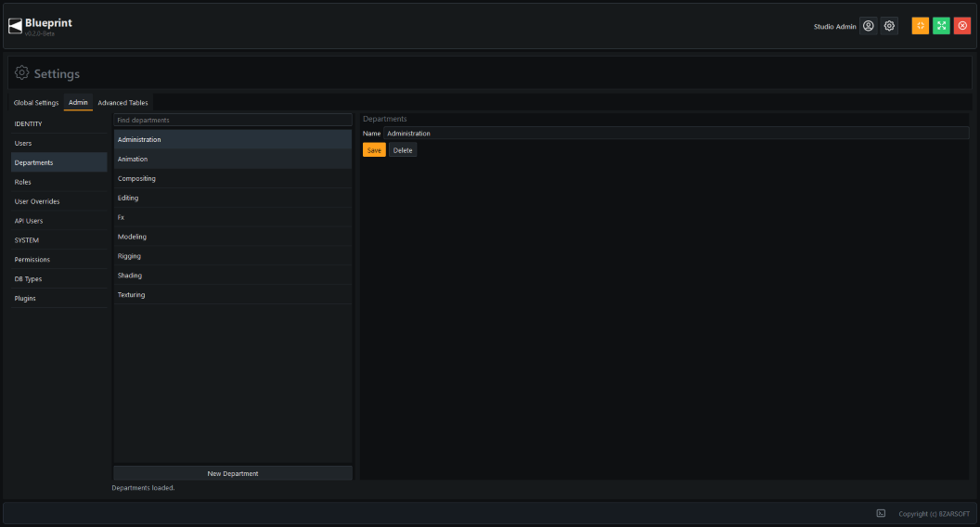The width and height of the screenshot is (980, 527).
Task: Delete the Administration department
Action: 403,150
